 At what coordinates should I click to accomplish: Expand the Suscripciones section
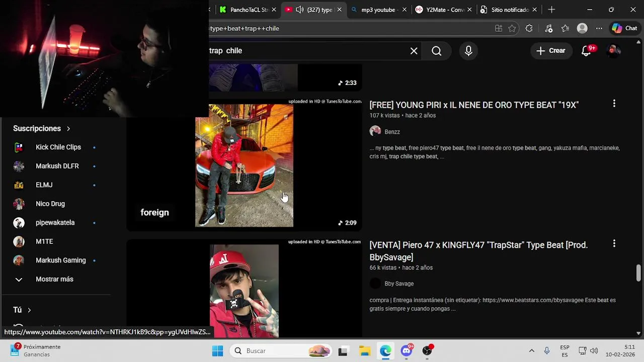[42, 129]
